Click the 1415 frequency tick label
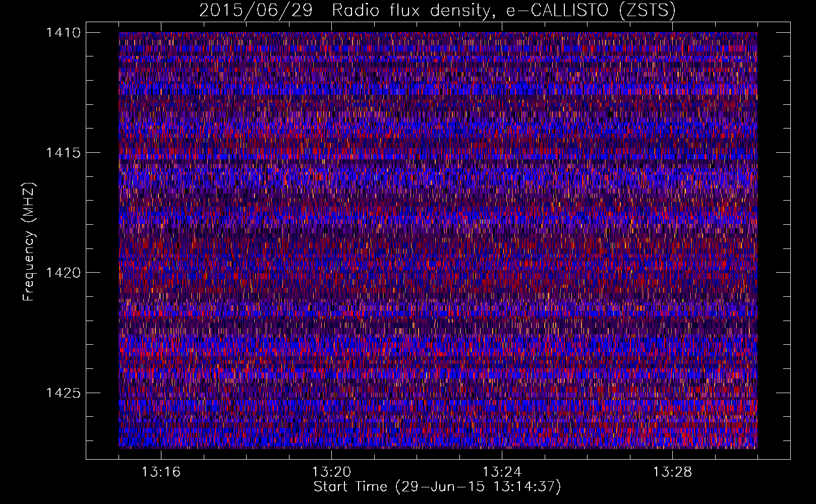 (x=64, y=153)
